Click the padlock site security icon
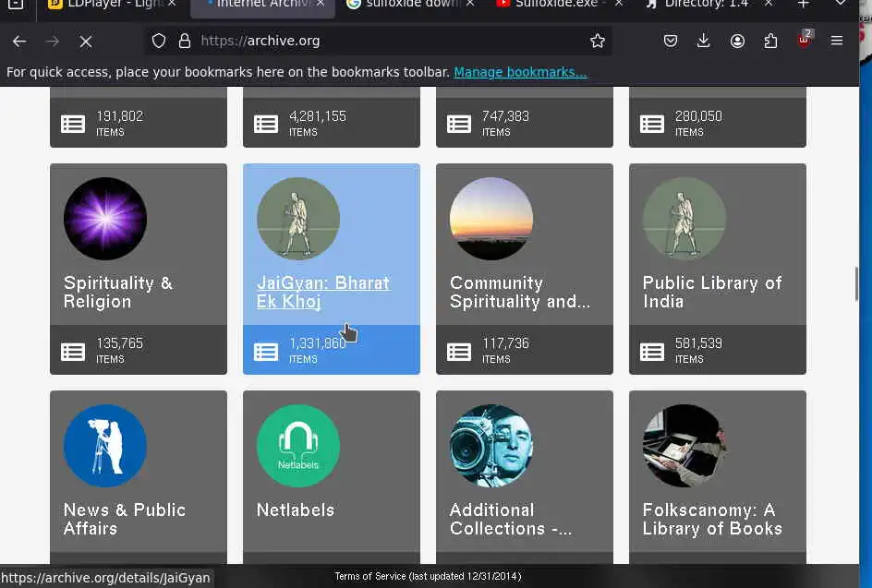Viewport: 872px width, 588px height. [185, 41]
